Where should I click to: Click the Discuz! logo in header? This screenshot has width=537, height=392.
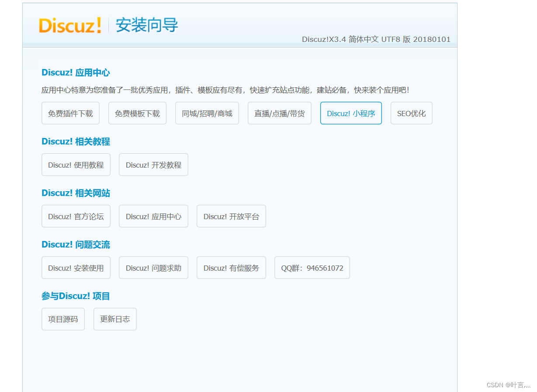point(70,25)
